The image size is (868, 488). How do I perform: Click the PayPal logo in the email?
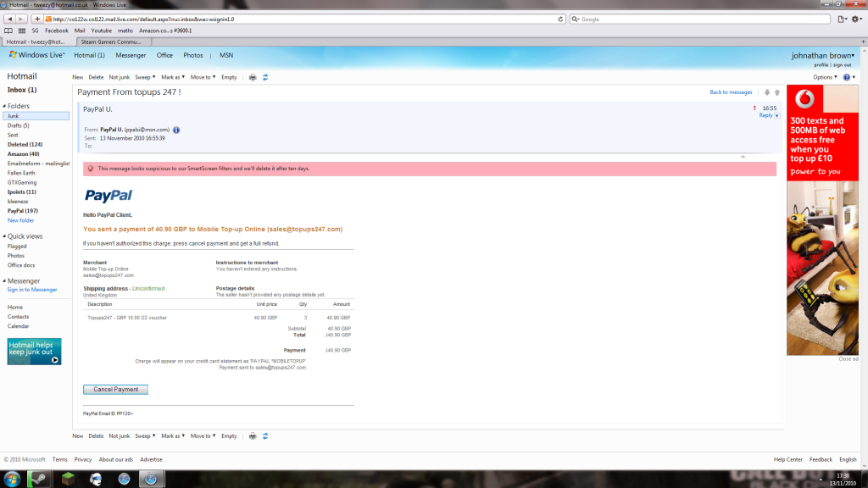(108, 196)
